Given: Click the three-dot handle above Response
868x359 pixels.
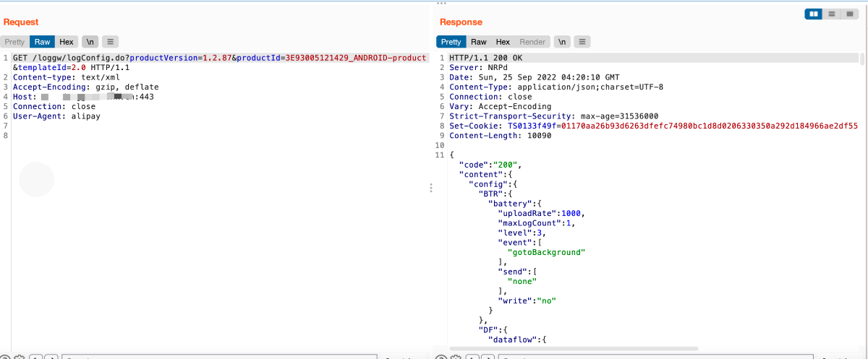Looking at the screenshot, I should tap(441, 3).
